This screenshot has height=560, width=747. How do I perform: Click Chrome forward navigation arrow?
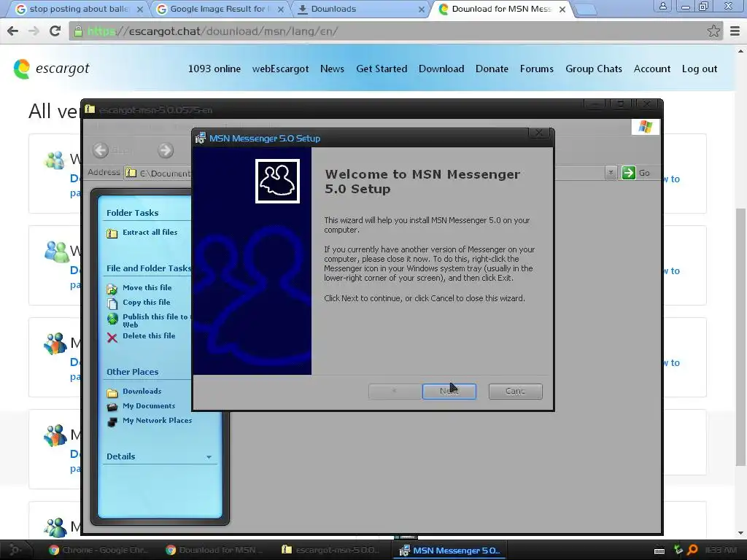(34, 31)
